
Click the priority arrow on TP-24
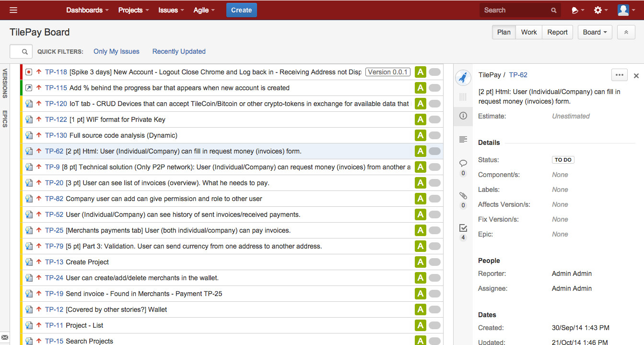coord(39,278)
